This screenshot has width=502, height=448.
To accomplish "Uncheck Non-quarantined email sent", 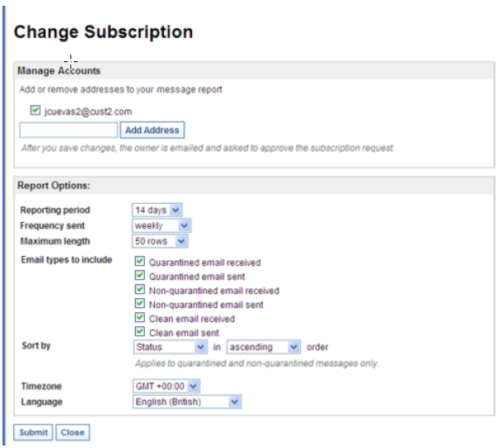I will 139,305.
